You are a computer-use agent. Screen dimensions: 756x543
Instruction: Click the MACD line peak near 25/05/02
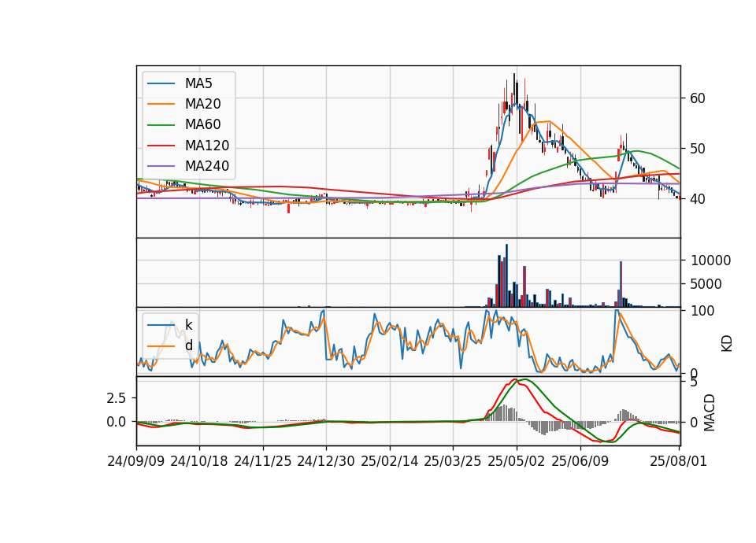515,380
